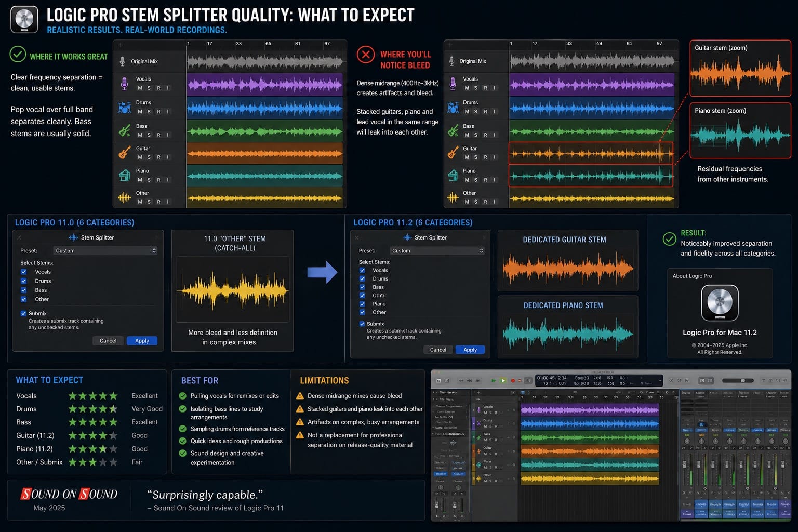The image size is (798, 532).
Task: Click the Piano track icon in the left track list
Action: click(x=124, y=175)
